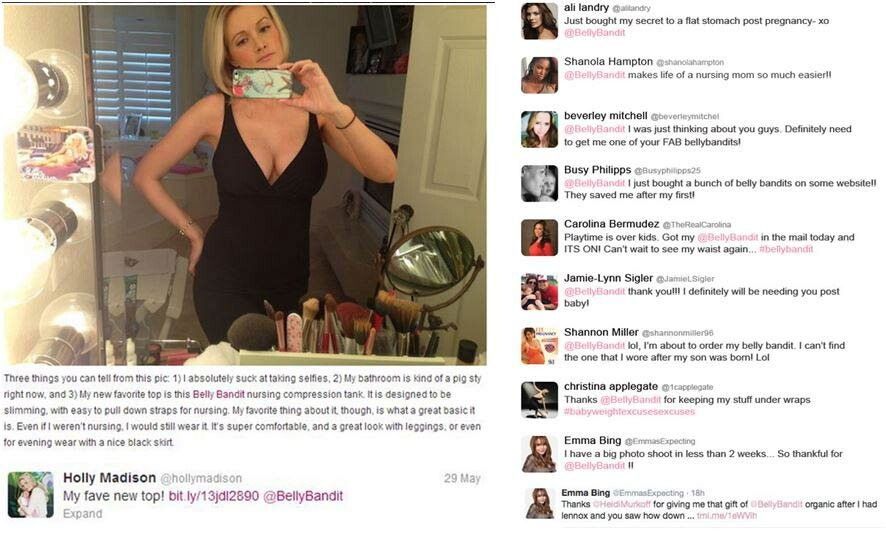This screenshot has height=539, width=886.
Task: Open ali landry's profile avatar
Action: tap(539, 21)
